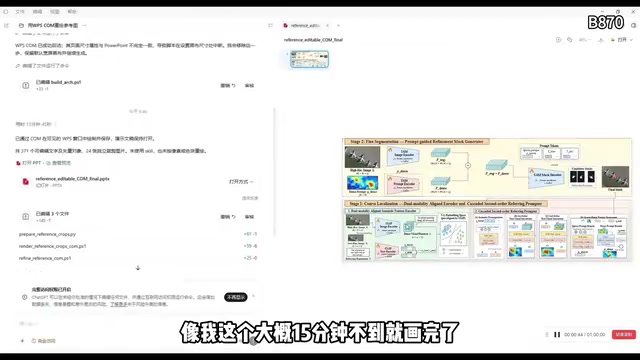Image resolution: width=640 pixels, height=360 pixels.
Task: Expand the 编辑了文件运行了命令 step summary
Action: [42, 66]
